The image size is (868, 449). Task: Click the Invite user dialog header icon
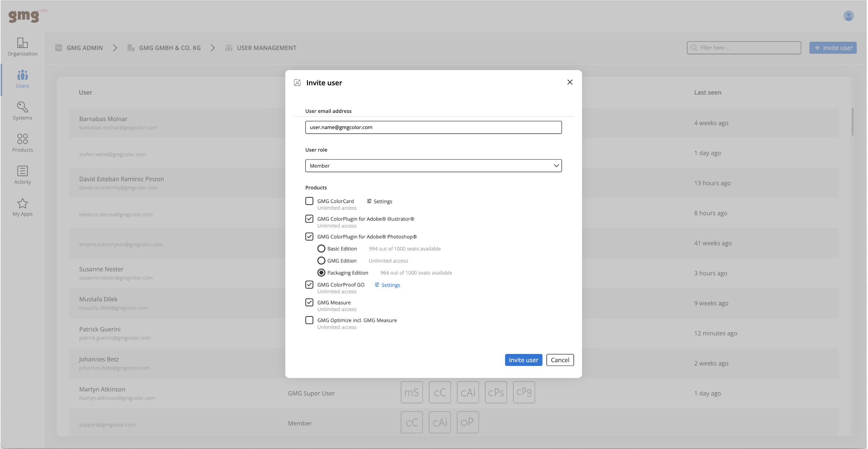[297, 82]
